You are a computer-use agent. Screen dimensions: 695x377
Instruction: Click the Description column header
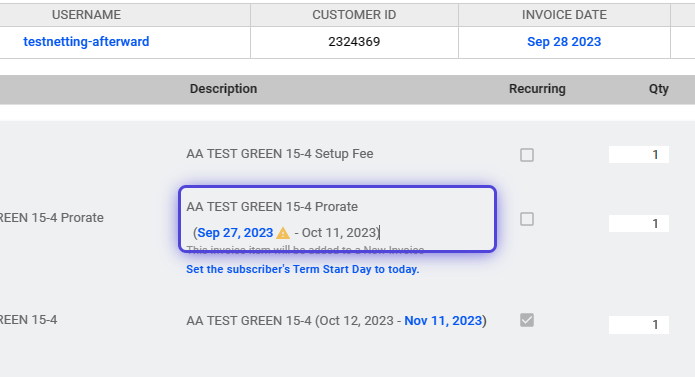coord(223,89)
